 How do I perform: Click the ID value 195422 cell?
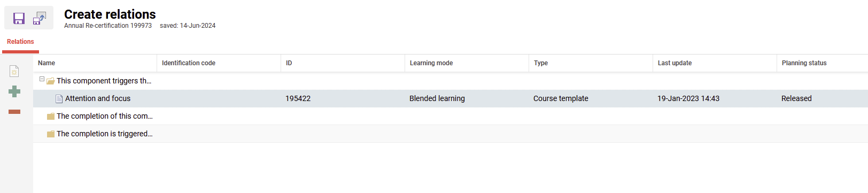(298, 98)
